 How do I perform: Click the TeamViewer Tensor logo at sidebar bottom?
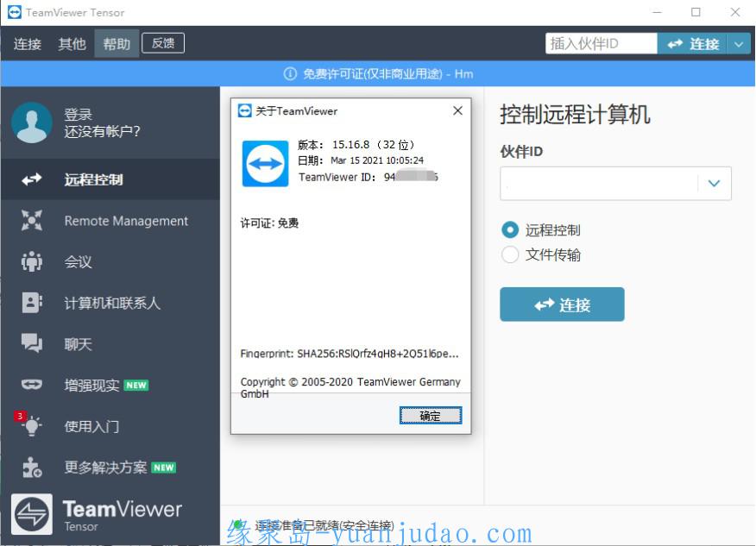(32, 514)
